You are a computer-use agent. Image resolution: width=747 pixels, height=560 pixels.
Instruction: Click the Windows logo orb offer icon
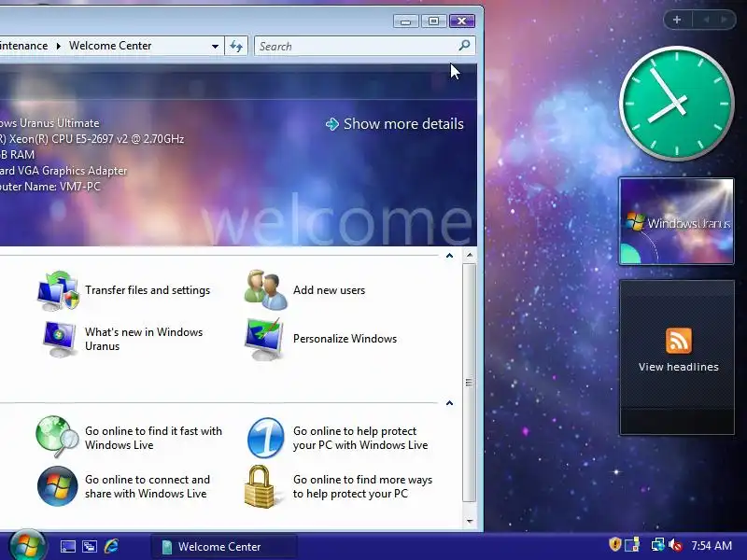[x=58, y=485]
